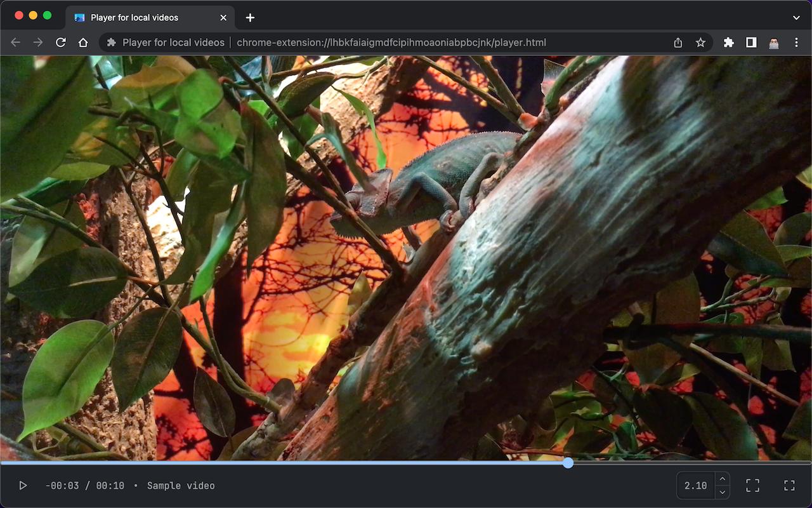This screenshot has width=812, height=508.
Task: Share this page via share icon
Action: (678, 43)
